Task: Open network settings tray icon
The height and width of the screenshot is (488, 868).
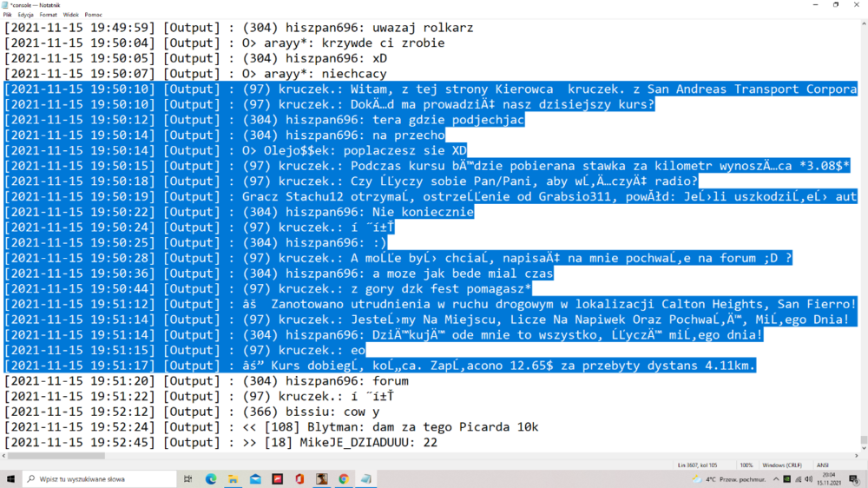Action: (799, 479)
